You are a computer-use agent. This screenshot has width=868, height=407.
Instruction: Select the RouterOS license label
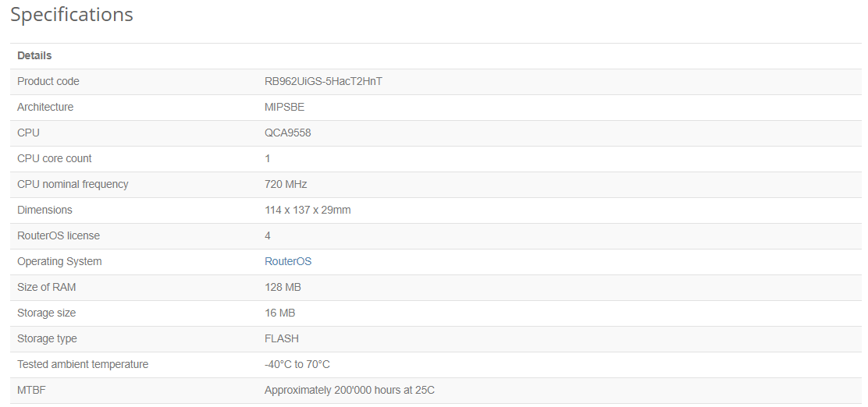[59, 235]
